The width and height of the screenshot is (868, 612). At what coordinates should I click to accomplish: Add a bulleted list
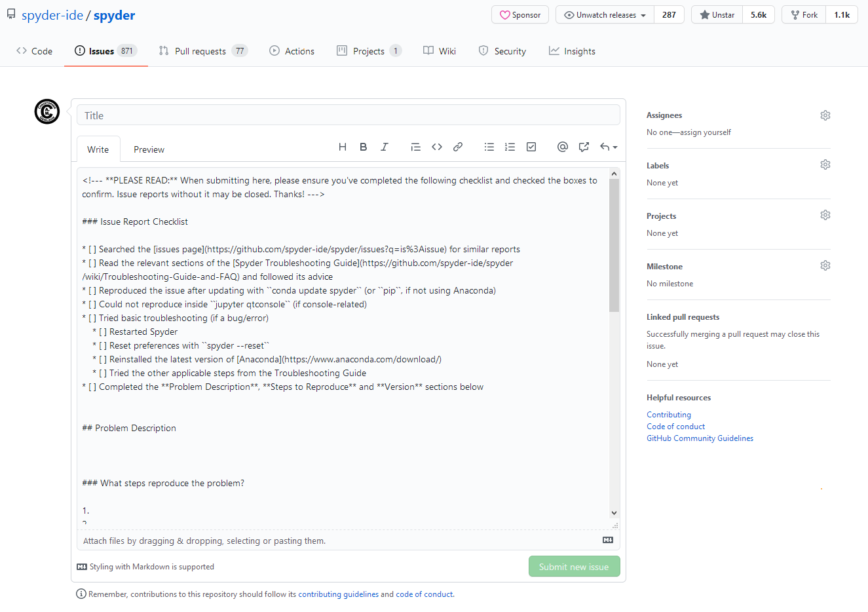489,147
